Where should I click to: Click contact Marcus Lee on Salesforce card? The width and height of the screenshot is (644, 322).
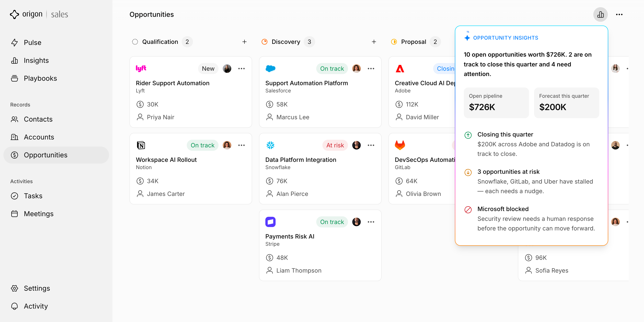point(293,117)
